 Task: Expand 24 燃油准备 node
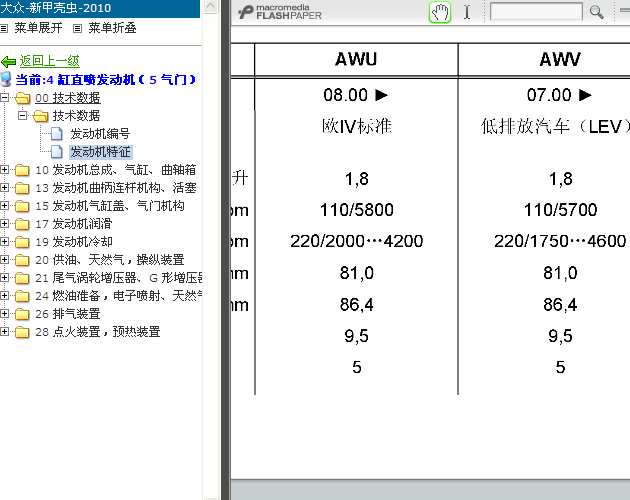[4, 295]
